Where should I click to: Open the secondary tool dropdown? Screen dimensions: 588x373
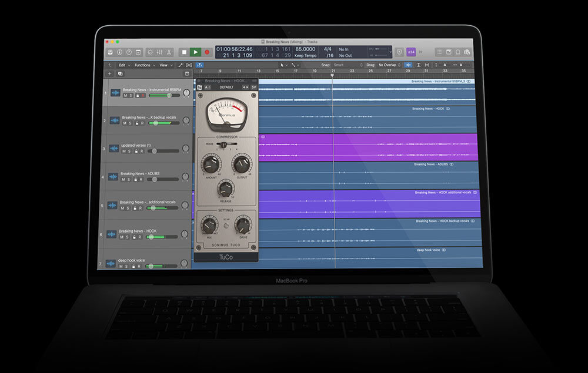[295, 65]
